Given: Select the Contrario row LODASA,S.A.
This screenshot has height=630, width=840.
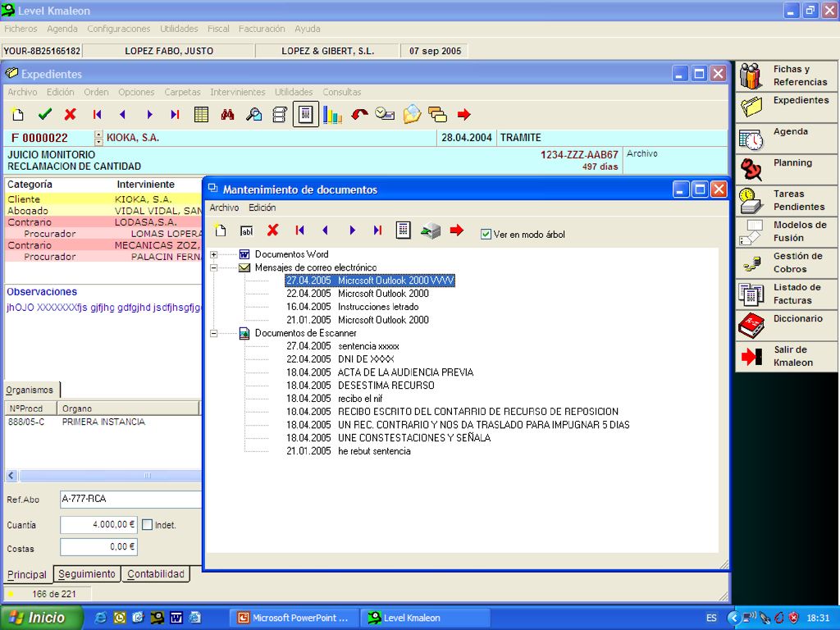Looking at the screenshot, I should (x=103, y=222).
